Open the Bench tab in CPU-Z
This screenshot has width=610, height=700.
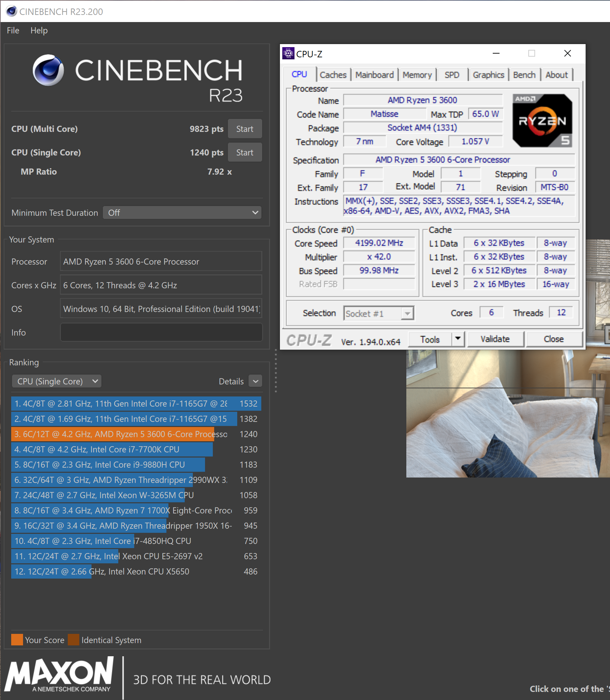[524, 75]
